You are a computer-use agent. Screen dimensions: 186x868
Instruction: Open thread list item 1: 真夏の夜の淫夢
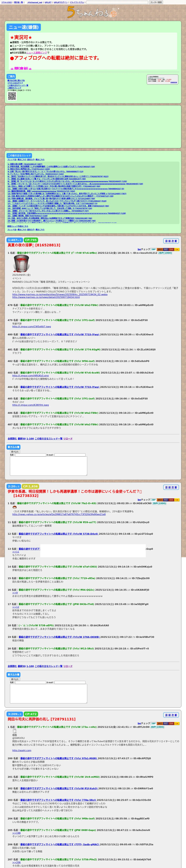(25, 164)
